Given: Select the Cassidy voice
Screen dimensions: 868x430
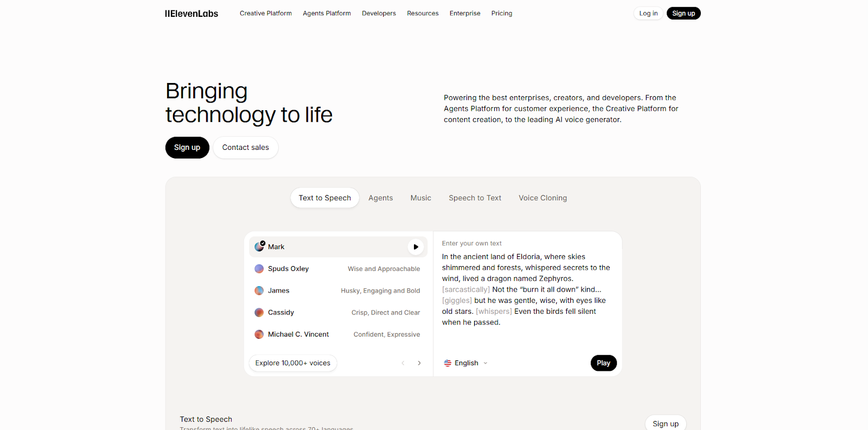Looking at the screenshot, I should click(x=339, y=313).
